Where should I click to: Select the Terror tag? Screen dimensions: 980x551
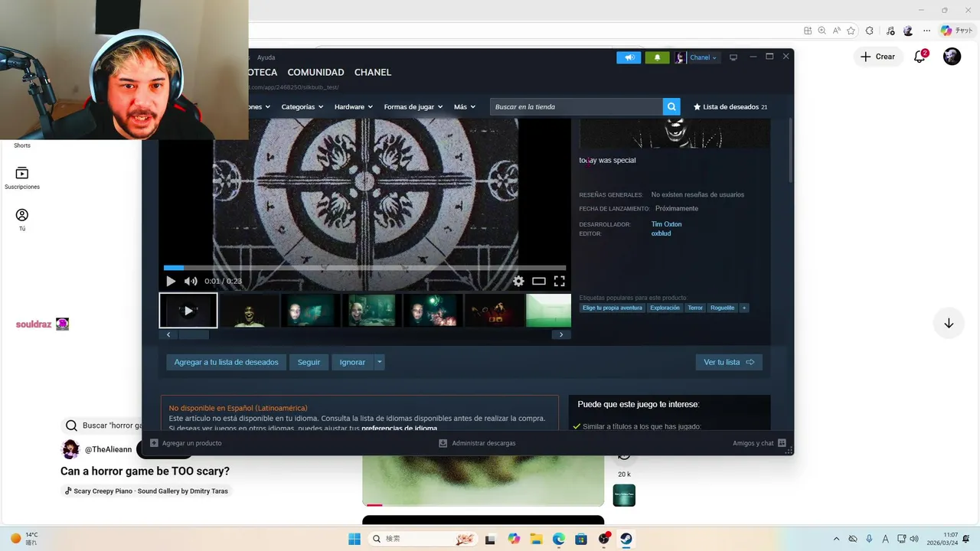tap(695, 308)
